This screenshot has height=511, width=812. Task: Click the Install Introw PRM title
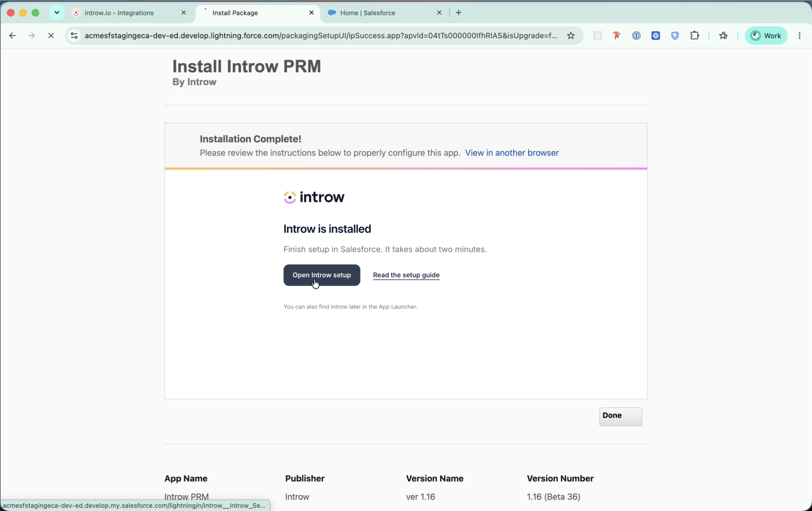(x=246, y=66)
